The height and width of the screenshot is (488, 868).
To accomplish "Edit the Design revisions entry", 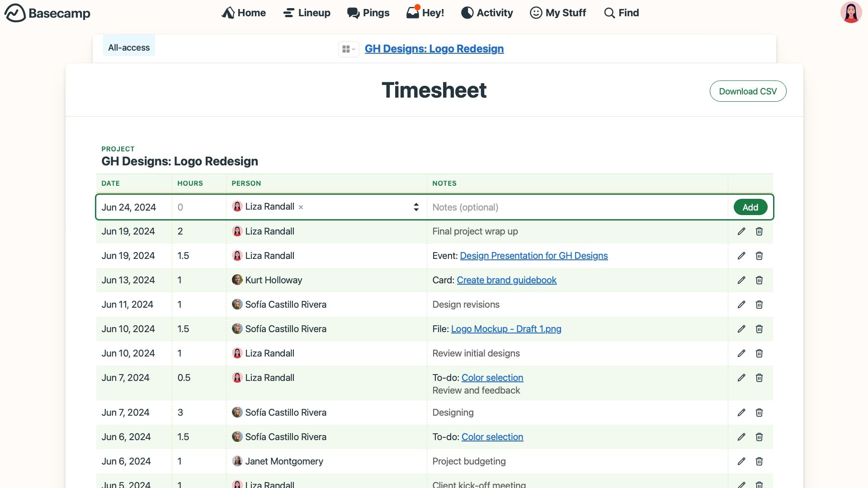I will tap(741, 305).
